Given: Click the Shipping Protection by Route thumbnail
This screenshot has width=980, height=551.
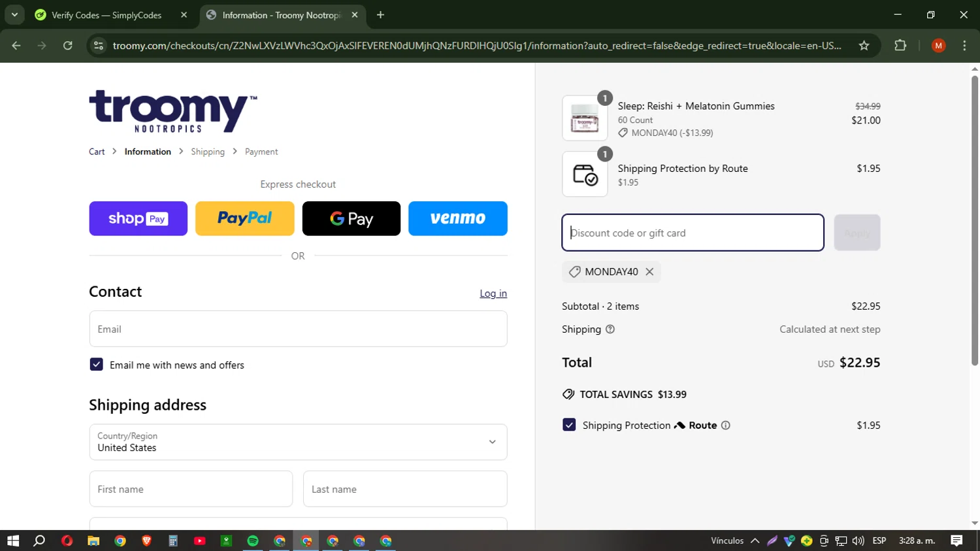Looking at the screenshot, I should (585, 174).
